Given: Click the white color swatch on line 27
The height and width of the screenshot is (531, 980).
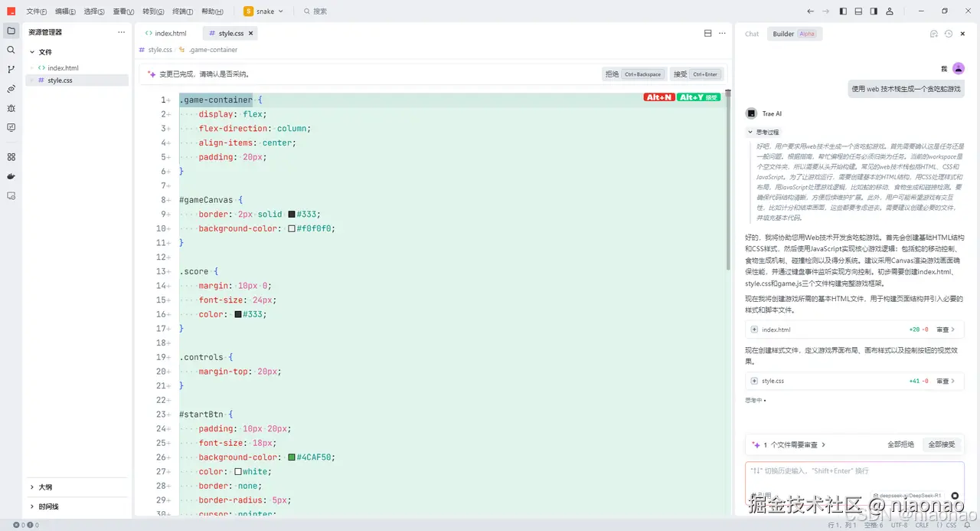Looking at the screenshot, I should click(x=238, y=472).
